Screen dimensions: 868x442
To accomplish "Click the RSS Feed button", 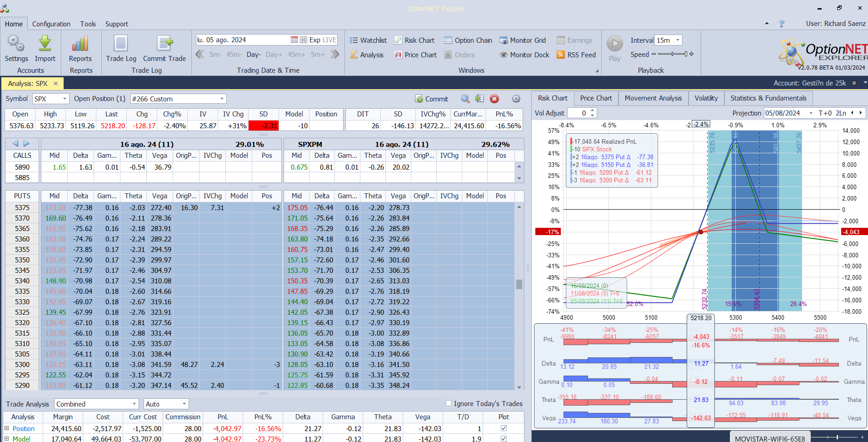I will (576, 55).
